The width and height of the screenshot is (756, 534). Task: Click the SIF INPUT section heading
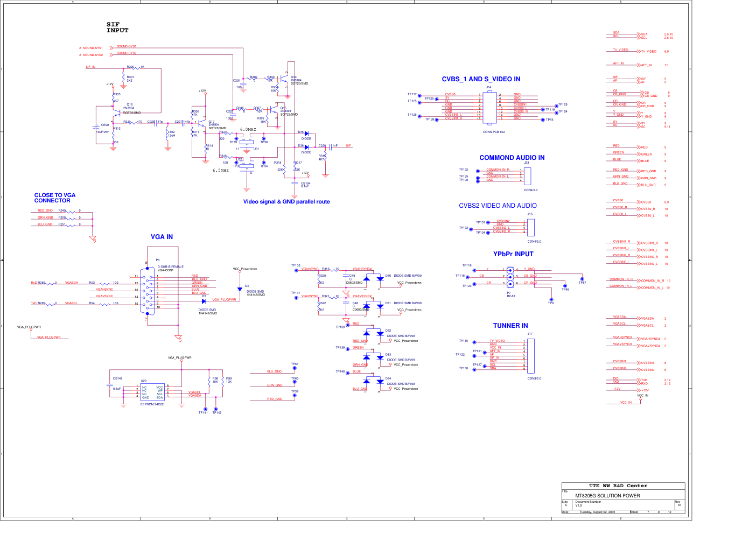(117, 27)
